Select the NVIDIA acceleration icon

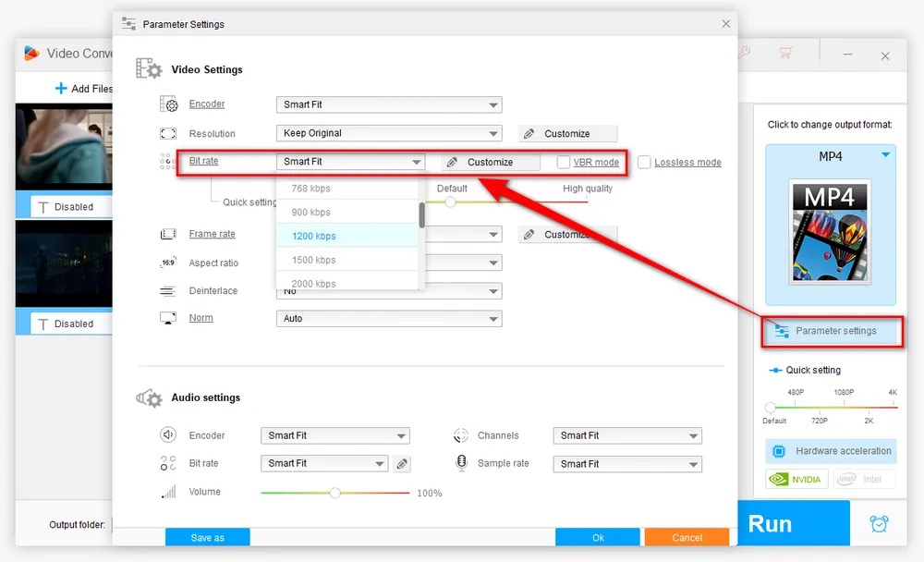[796, 479]
